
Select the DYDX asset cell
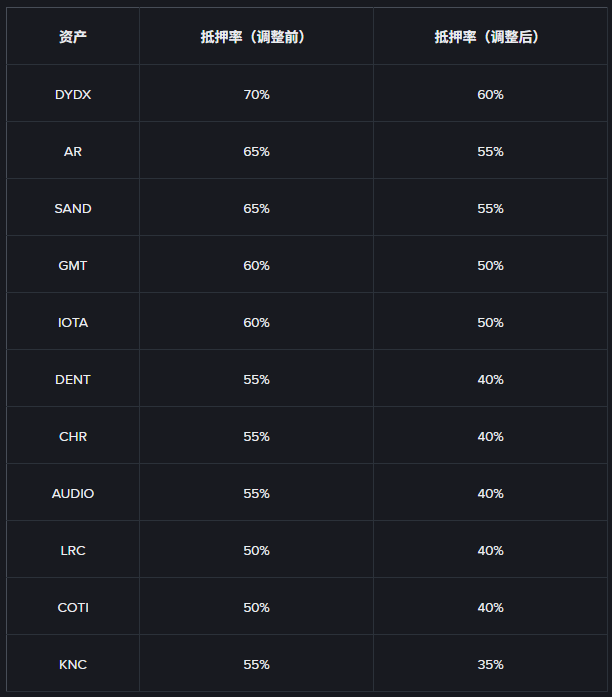tap(73, 94)
